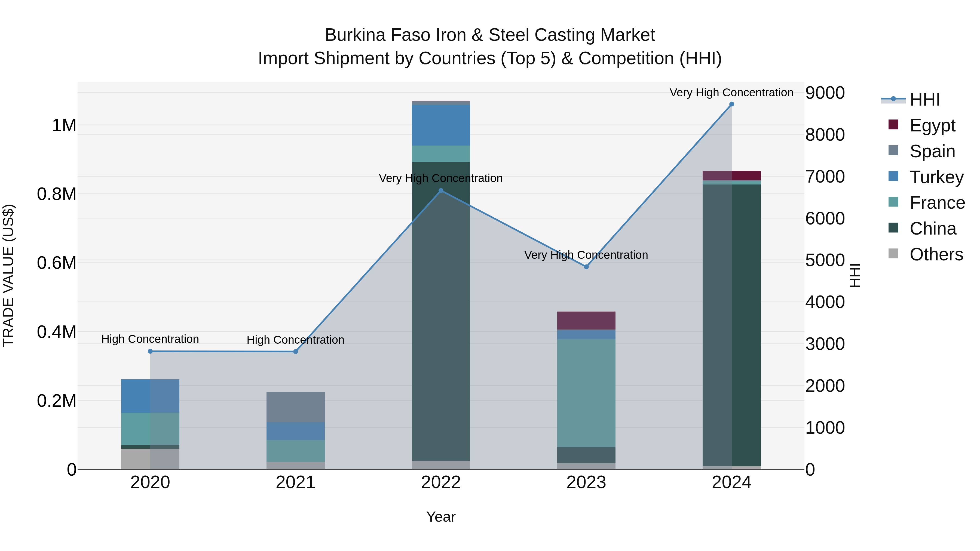Image resolution: width=980 pixels, height=551 pixels.
Task: Select the Egypt segment of the 2023 bar
Action: click(586, 321)
